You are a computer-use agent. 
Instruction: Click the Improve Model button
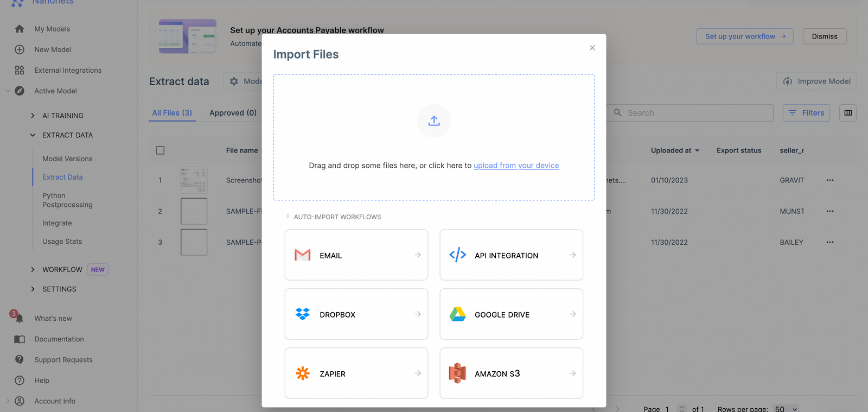(816, 81)
